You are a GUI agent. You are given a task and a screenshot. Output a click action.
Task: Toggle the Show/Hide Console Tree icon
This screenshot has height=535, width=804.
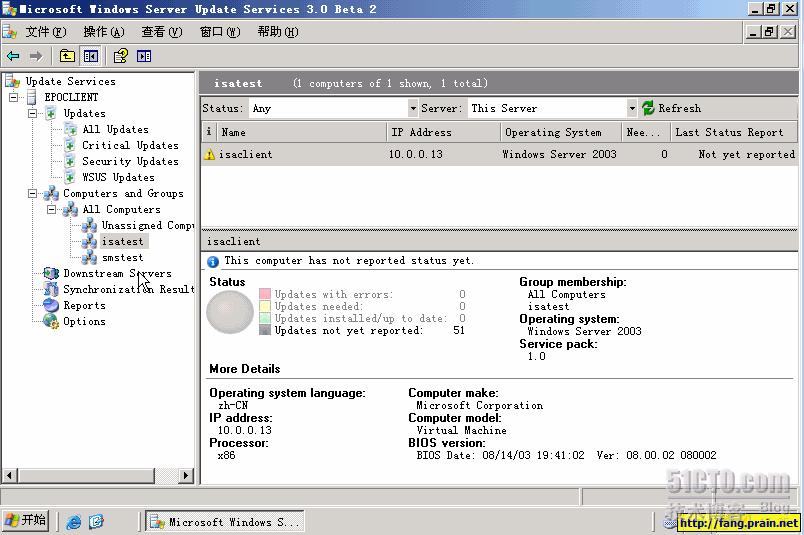pyautogui.click(x=91, y=56)
